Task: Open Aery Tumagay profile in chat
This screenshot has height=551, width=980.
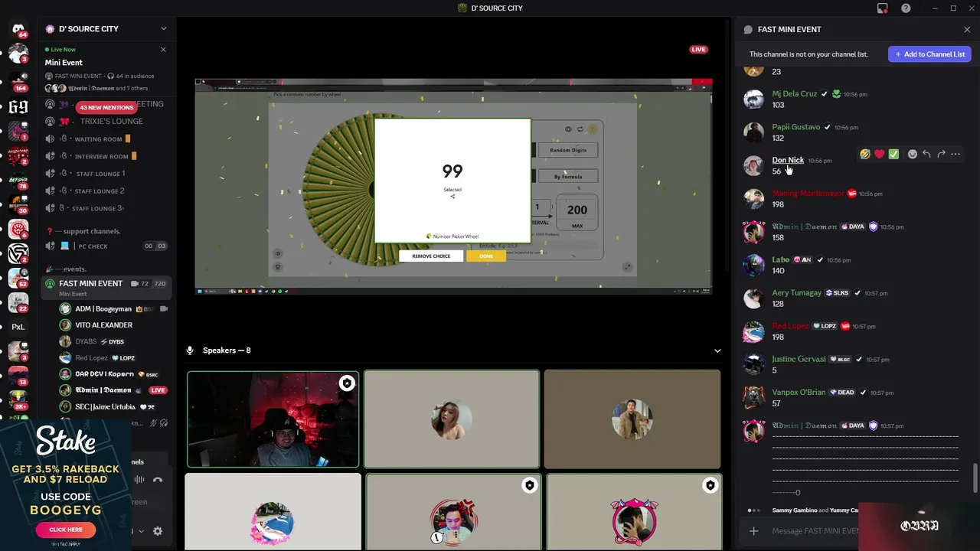Action: click(x=796, y=292)
